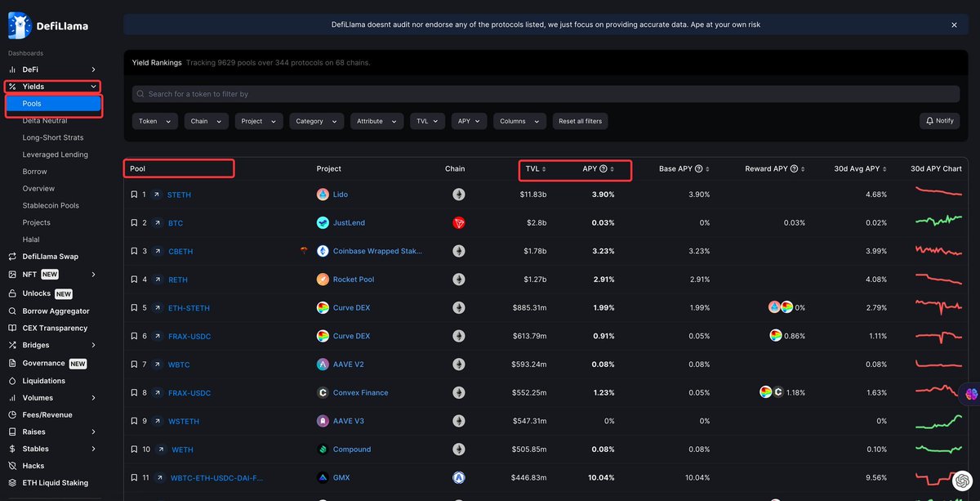This screenshot has width=980, height=501.
Task: Click the airdrop parachute icon near CBETH
Action: pyautogui.click(x=304, y=250)
